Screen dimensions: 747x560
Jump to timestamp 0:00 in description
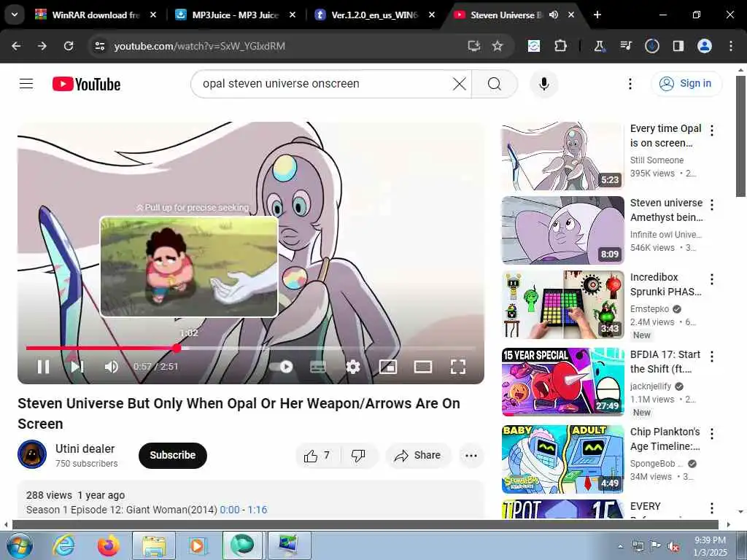click(x=230, y=510)
